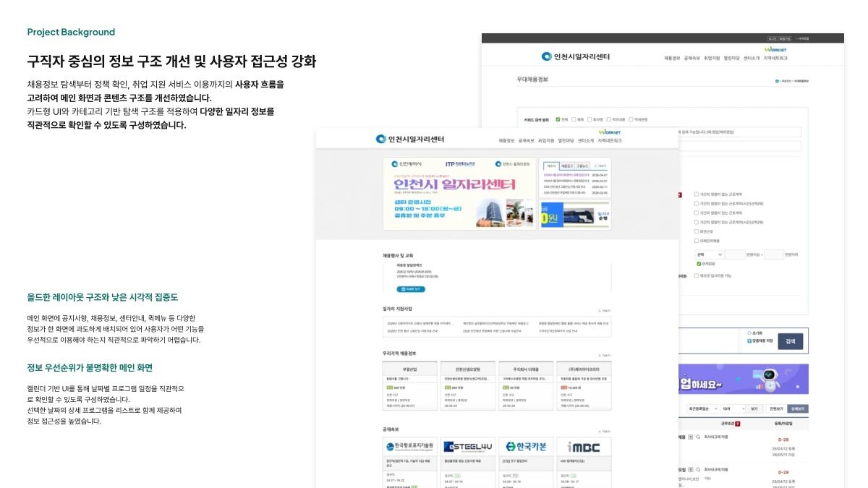Viewport: 868px width, 488px height.
Task: Open the 10개 results-per-page dropdown
Action: pos(733,408)
